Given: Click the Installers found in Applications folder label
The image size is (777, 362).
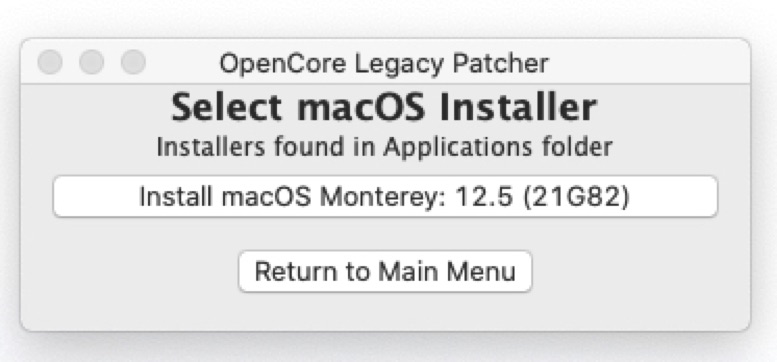Looking at the screenshot, I should coord(385,147).
